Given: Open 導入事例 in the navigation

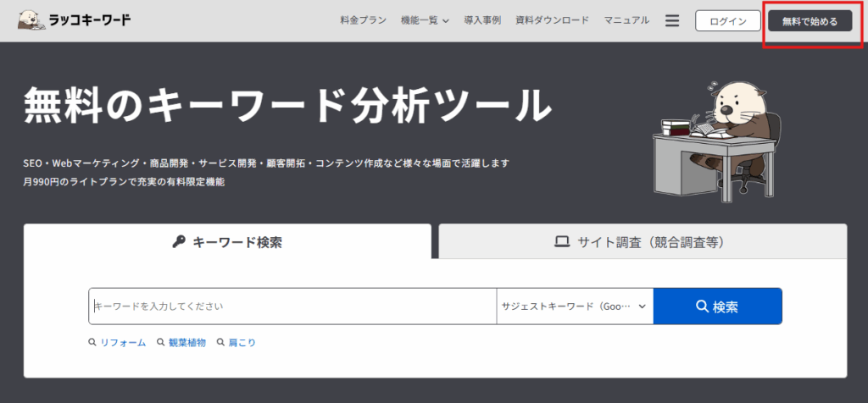Looking at the screenshot, I should [482, 20].
